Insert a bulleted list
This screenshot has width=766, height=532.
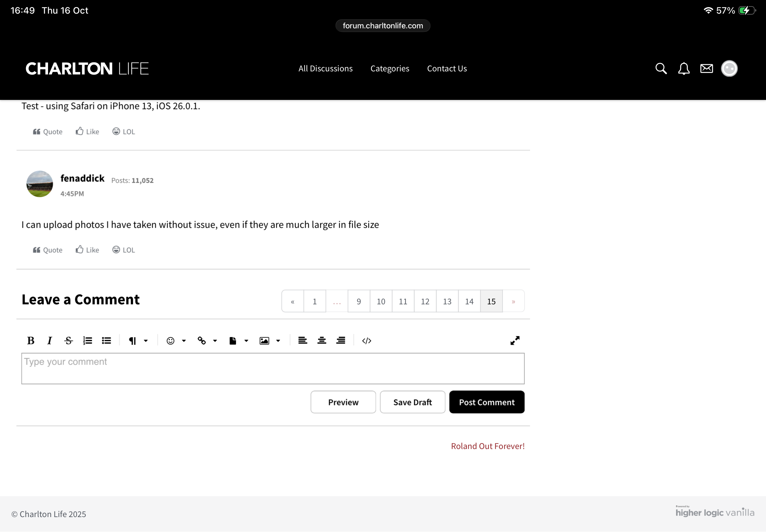coord(106,340)
